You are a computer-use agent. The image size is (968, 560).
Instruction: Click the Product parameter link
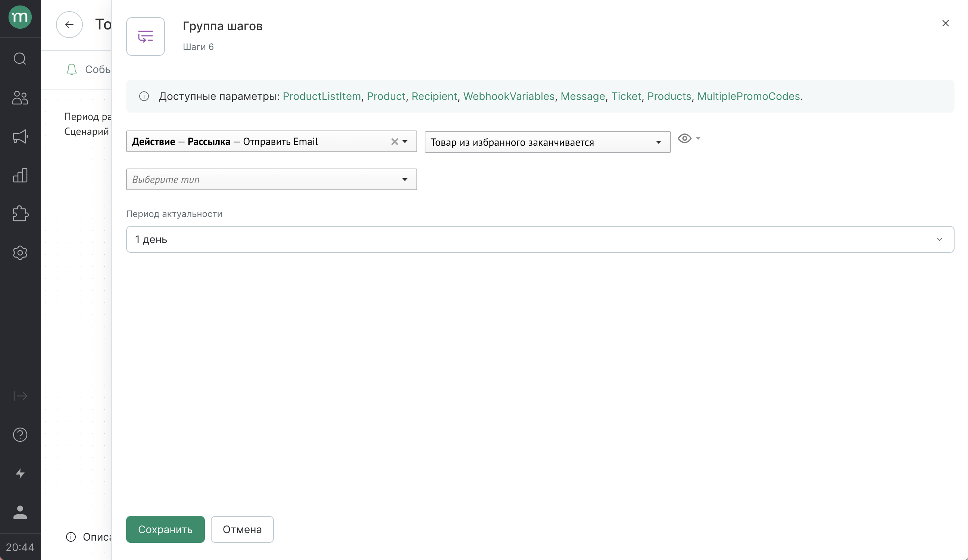tap(386, 96)
